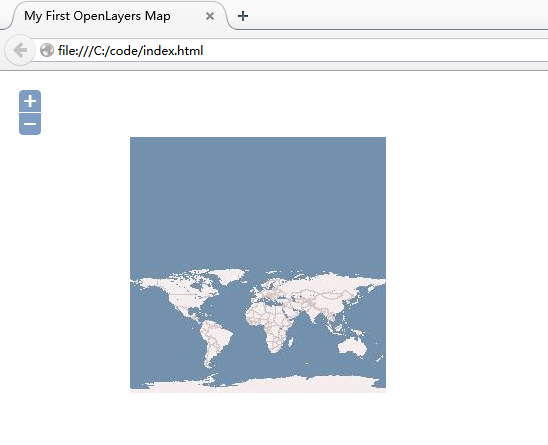Open a new tab with the plus icon
This screenshot has height=445, width=548.
click(x=243, y=16)
